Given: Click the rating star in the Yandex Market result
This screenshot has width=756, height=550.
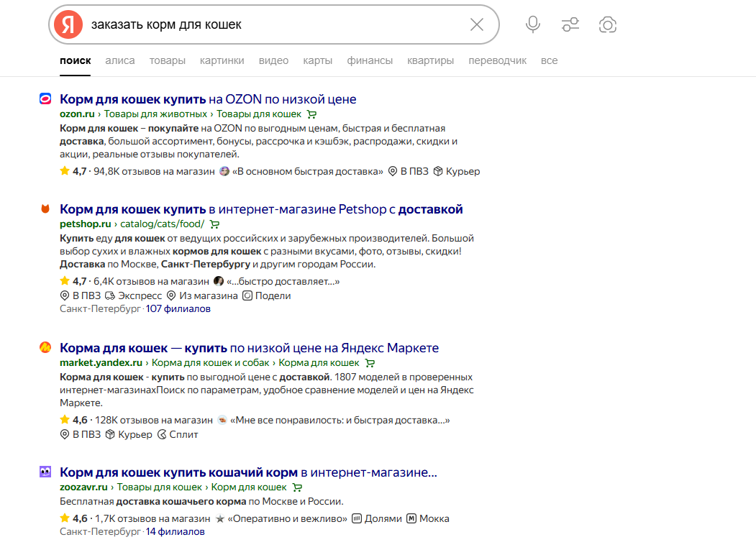Looking at the screenshot, I should tap(65, 419).
